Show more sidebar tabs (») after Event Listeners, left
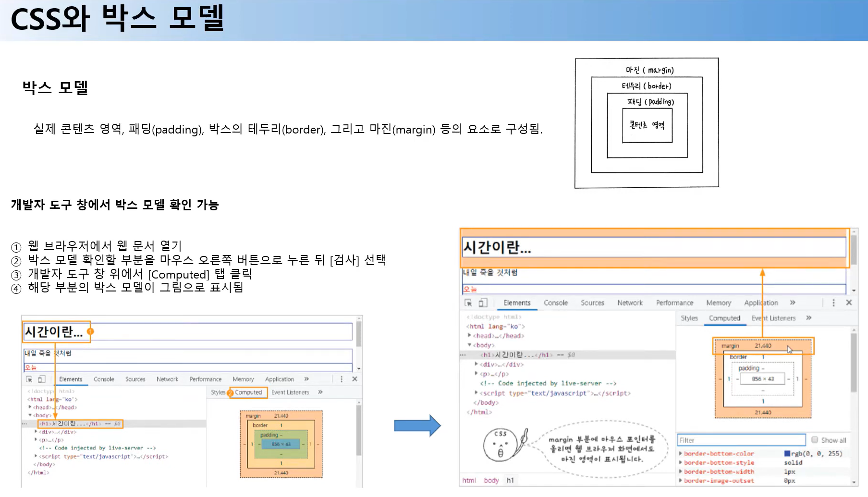This screenshot has width=868, height=497. [x=320, y=392]
